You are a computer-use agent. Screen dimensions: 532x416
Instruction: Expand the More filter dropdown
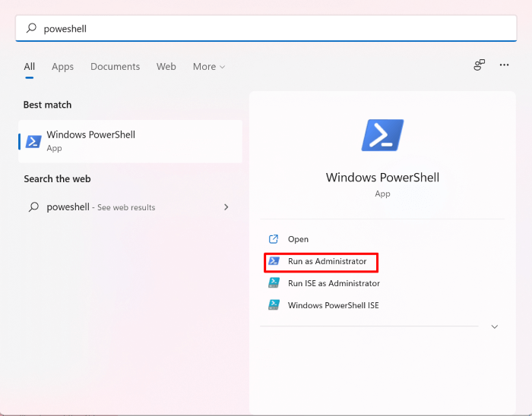[x=208, y=67]
